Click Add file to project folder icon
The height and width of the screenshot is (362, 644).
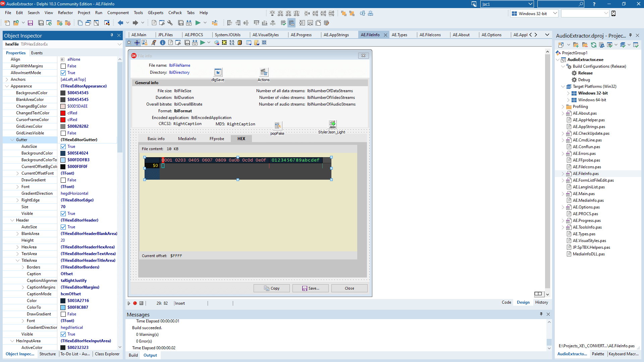click(x=60, y=23)
